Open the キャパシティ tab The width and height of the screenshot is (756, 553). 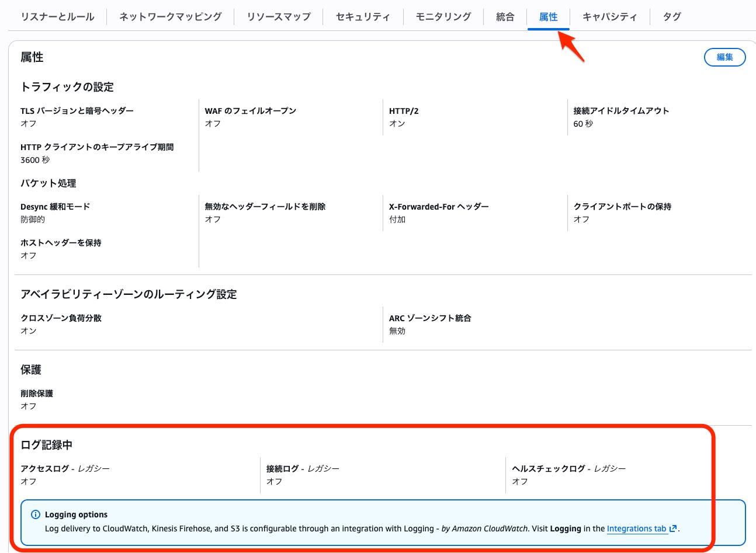[x=609, y=16]
